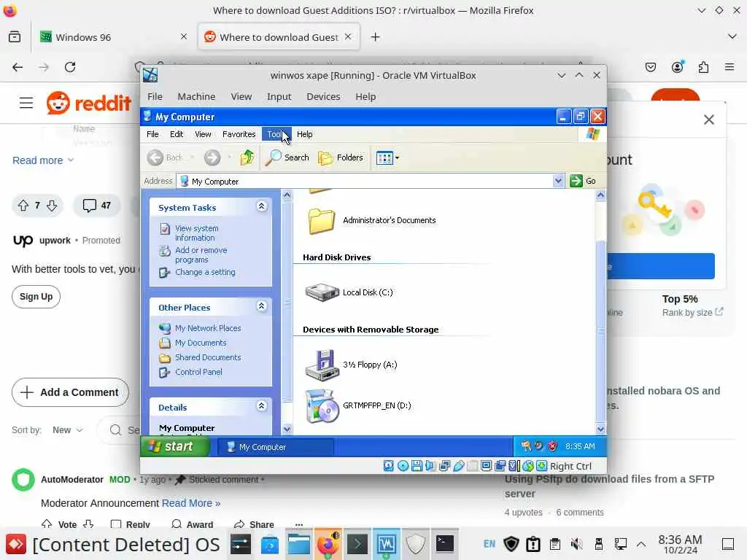Select the Administrator's Documents folder icon
Image resolution: width=747 pixels, height=560 pixels.
pyautogui.click(x=322, y=221)
